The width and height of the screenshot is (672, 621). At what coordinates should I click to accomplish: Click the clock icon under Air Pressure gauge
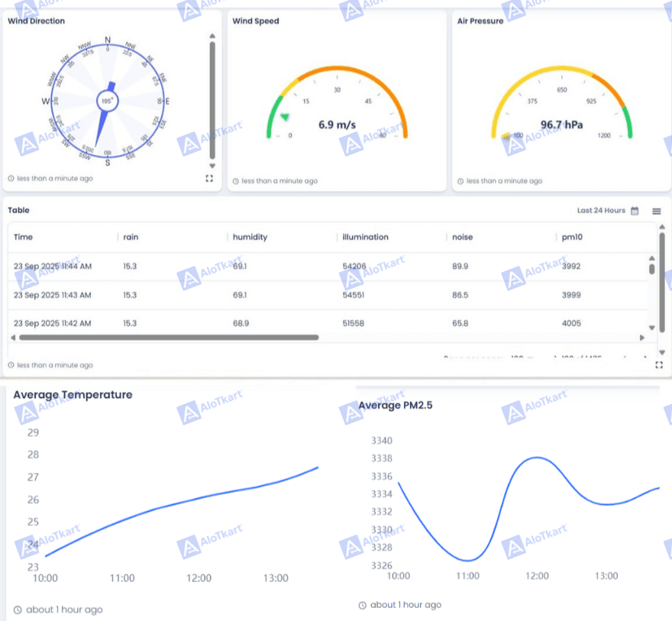pos(460,181)
